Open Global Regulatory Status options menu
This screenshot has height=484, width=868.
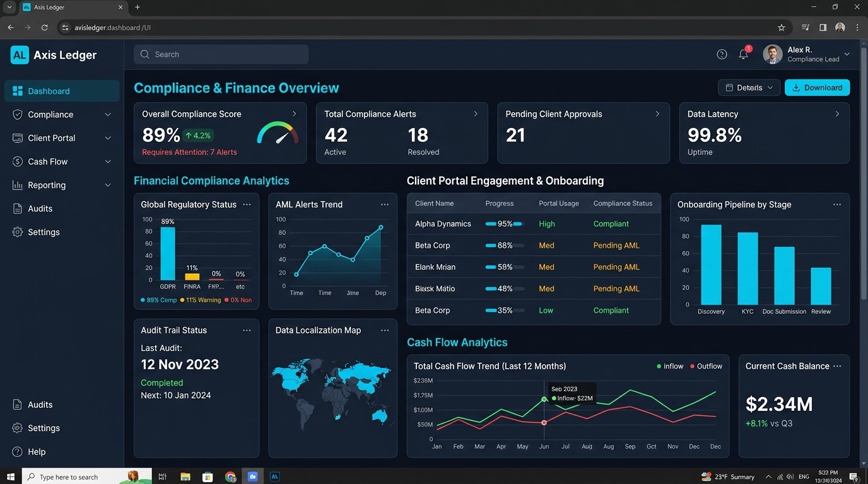click(247, 205)
